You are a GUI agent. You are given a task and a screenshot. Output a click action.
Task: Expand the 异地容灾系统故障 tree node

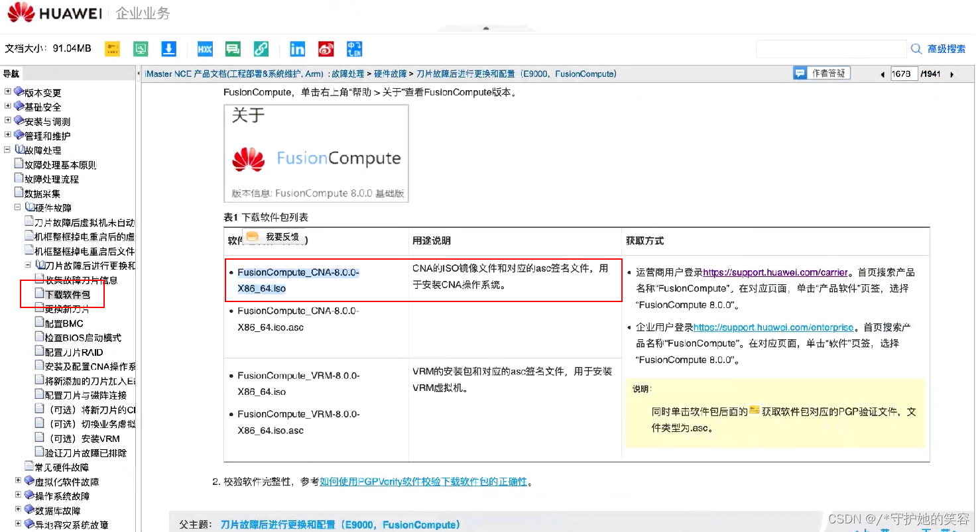coord(18,525)
